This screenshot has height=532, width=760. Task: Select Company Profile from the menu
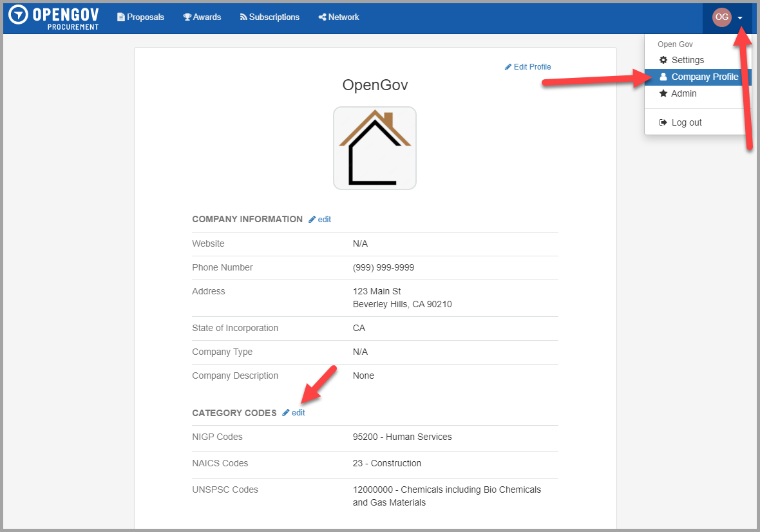(x=703, y=77)
